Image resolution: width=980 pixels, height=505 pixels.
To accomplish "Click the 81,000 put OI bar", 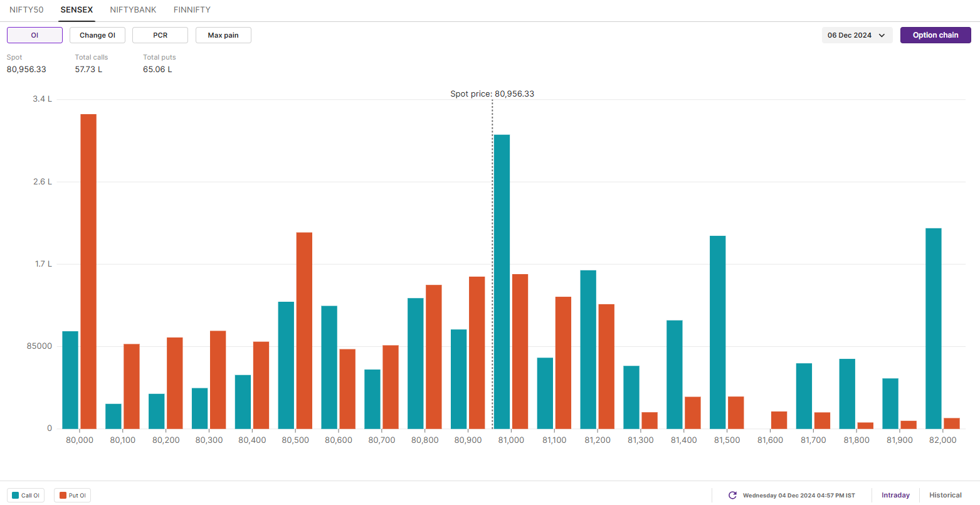I will pyautogui.click(x=520, y=351).
